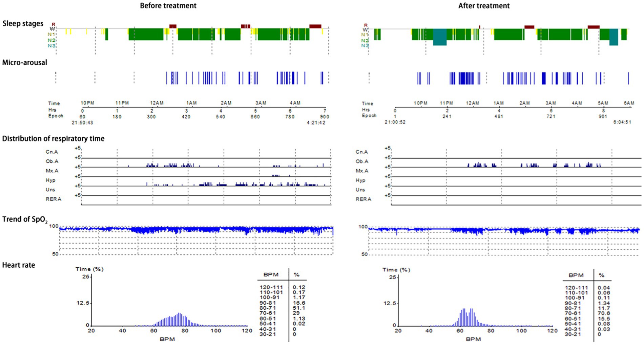Click start timestamp 21:50:43
The image size is (644, 345).
(x=82, y=123)
